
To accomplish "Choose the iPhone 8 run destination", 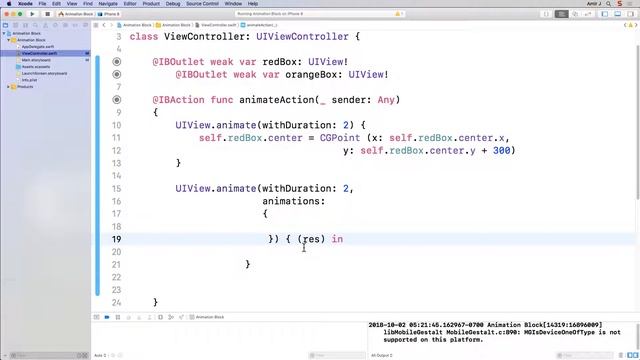I will (x=109, y=14).
